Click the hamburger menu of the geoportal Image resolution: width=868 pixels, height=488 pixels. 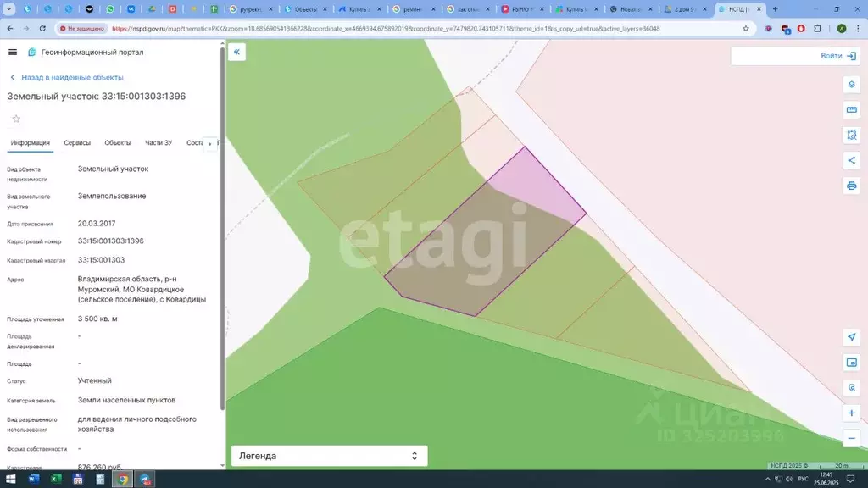click(x=12, y=52)
